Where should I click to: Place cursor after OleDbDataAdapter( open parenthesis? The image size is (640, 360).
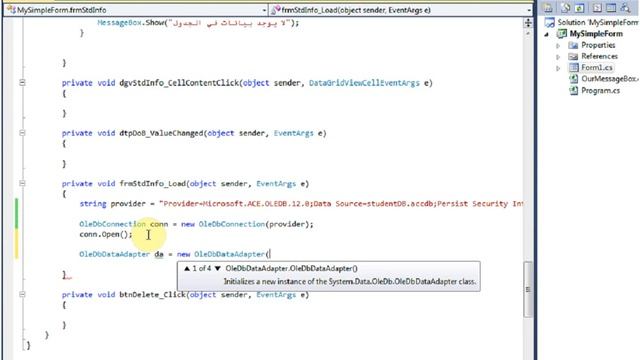point(270,254)
